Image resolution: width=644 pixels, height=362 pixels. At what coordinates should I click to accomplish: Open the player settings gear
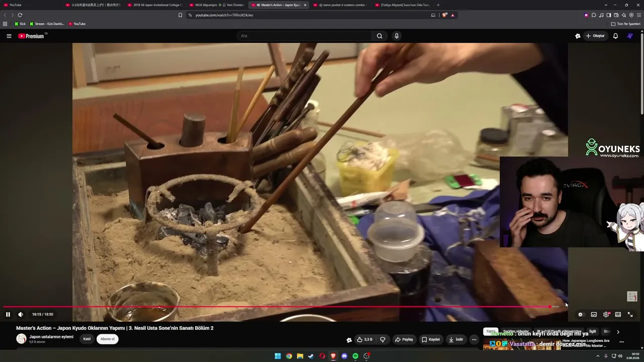(x=606, y=314)
